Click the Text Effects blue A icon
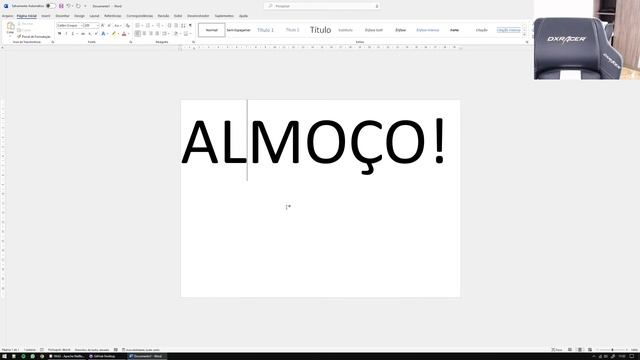Image resolution: width=640 pixels, height=360 pixels. click(x=104, y=33)
